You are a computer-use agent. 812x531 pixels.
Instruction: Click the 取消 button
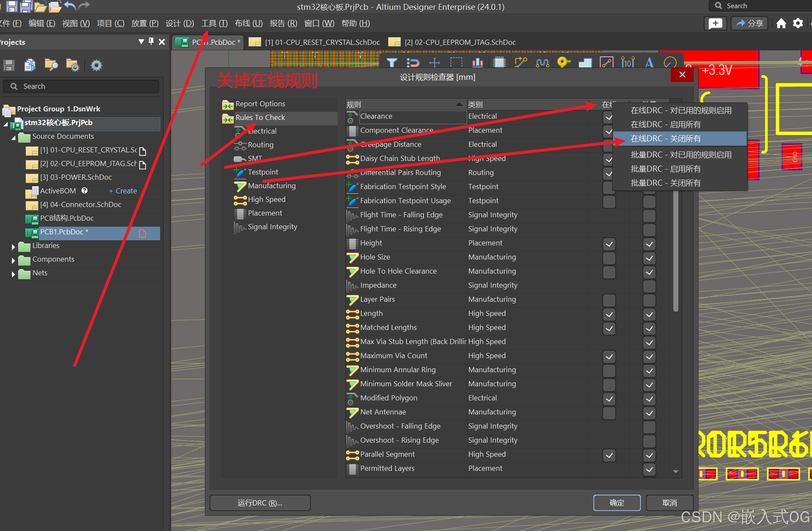tap(669, 503)
